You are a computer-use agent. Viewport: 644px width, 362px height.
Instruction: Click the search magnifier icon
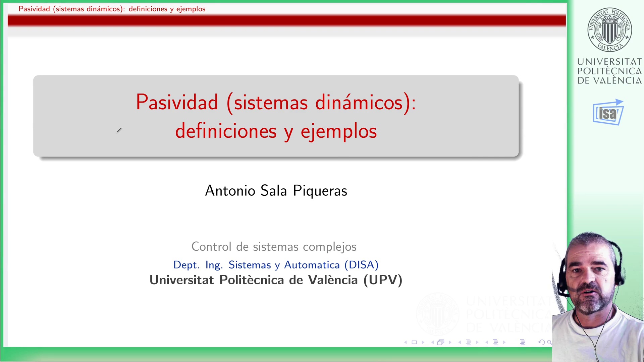point(549,342)
